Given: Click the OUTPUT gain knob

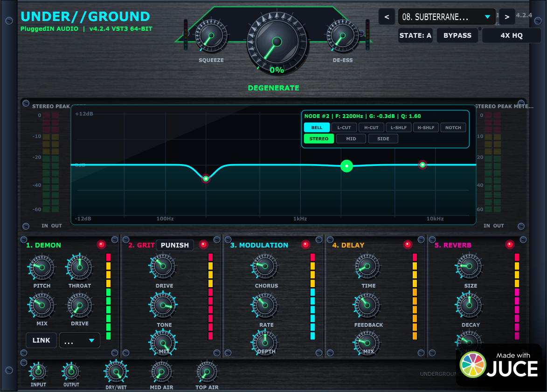Looking at the screenshot, I should 71,372.
